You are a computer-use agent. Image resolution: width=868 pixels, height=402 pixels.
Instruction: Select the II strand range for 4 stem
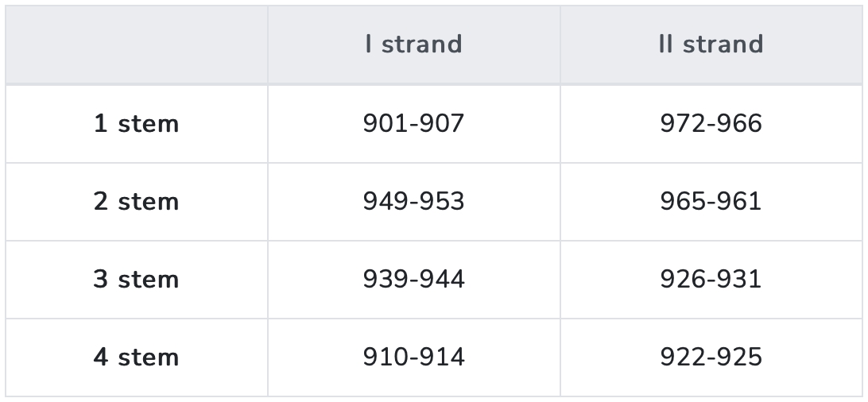711,358
